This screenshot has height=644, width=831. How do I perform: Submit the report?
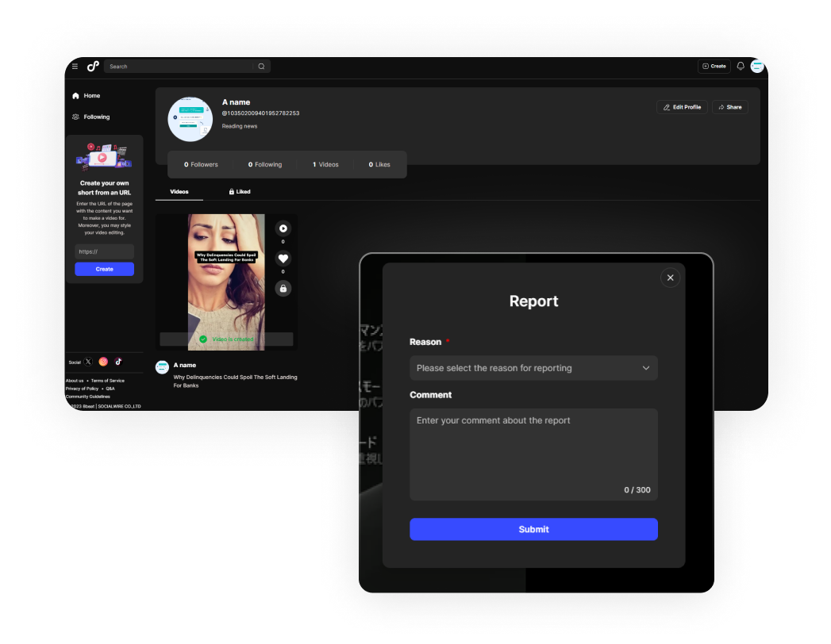pyautogui.click(x=533, y=529)
